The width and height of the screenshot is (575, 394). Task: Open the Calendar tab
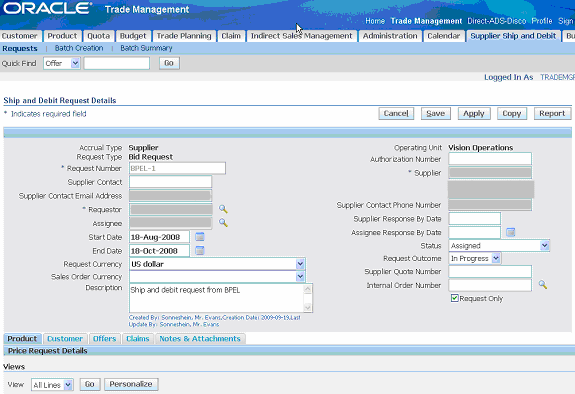(443, 36)
